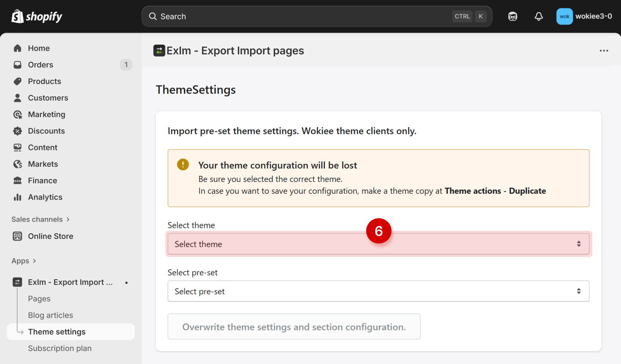Open the Select pre-set dropdown

coord(378,292)
